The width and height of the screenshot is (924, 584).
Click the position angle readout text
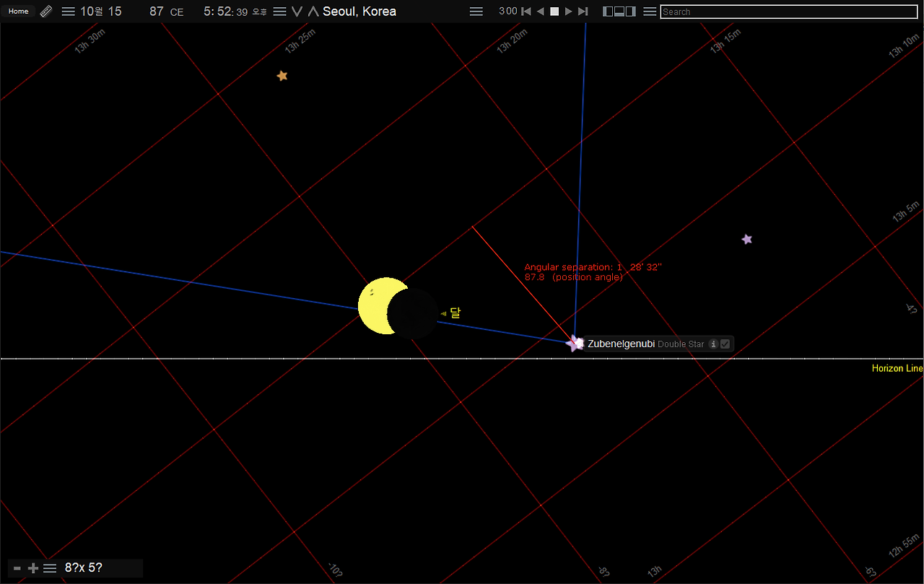[573, 277]
